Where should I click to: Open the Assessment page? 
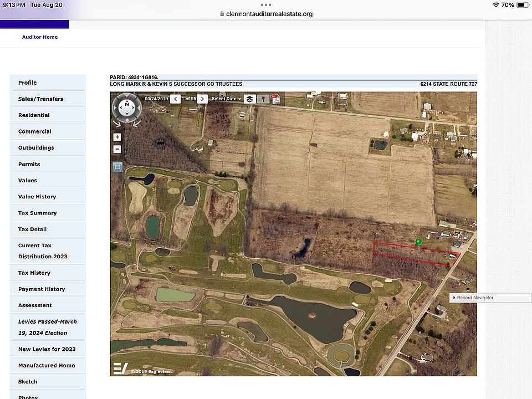pyautogui.click(x=48, y=305)
